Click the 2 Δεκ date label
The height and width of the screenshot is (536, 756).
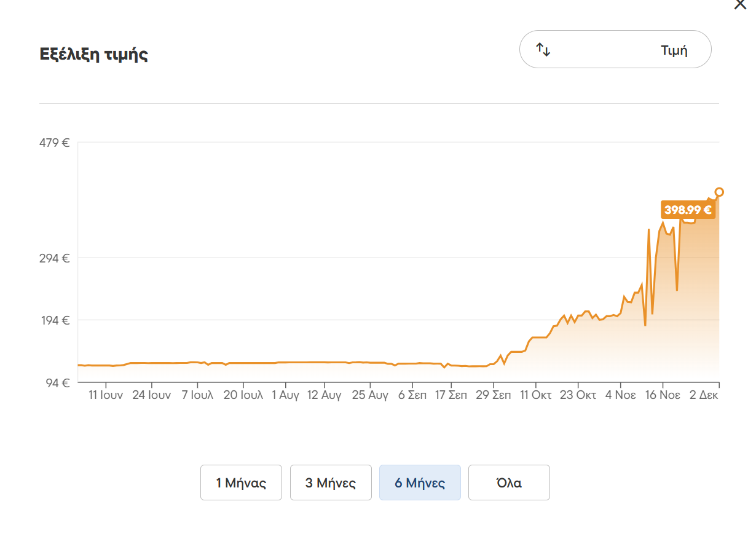pyautogui.click(x=704, y=395)
